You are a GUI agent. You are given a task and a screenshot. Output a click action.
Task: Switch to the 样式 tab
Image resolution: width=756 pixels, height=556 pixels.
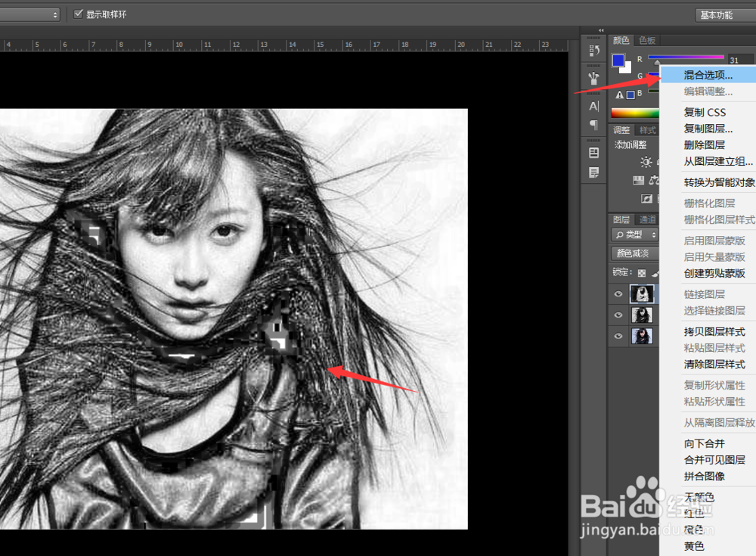[x=648, y=130]
